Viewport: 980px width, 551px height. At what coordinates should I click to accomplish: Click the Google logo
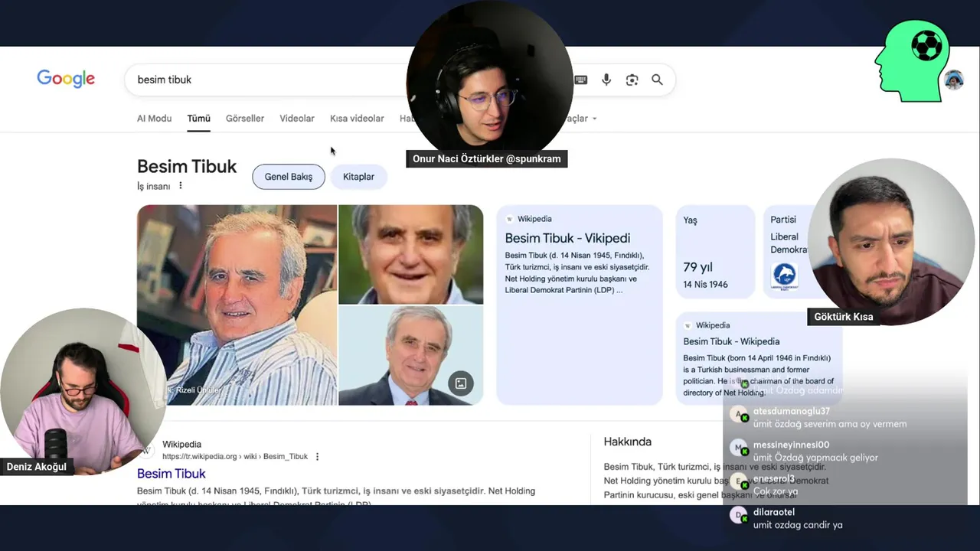[66, 79]
